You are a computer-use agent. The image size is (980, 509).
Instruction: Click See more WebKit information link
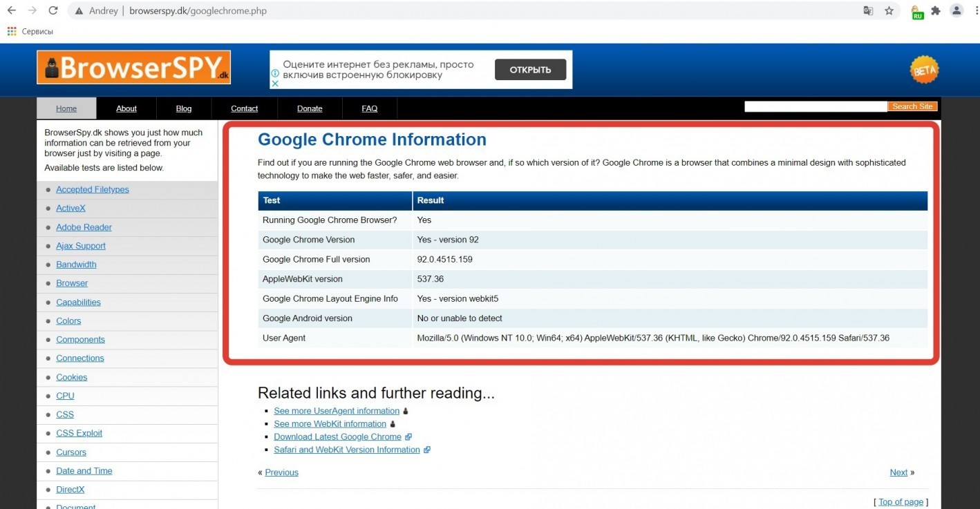(x=330, y=424)
